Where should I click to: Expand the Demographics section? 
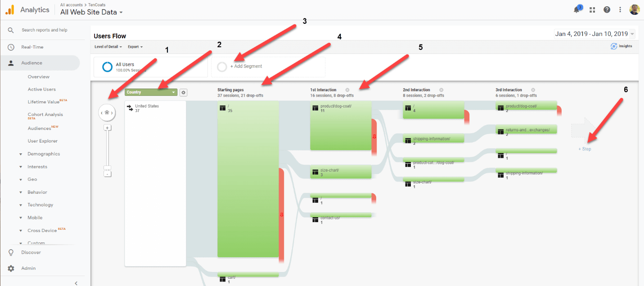point(44,154)
